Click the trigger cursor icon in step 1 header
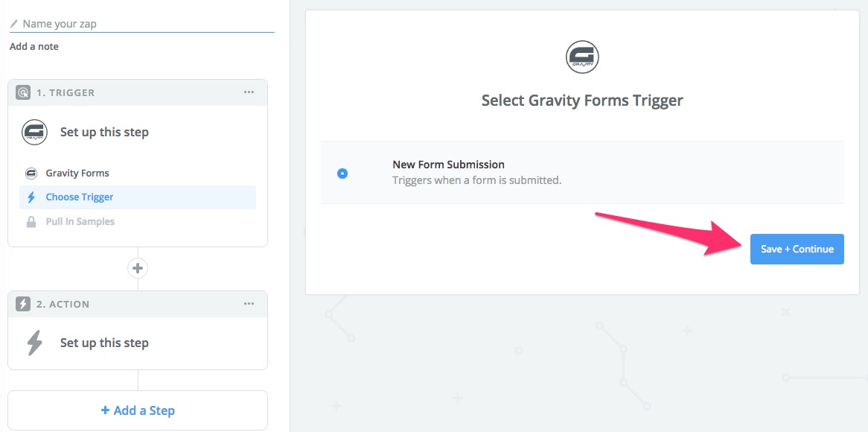The image size is (868, 432). tap(22, 92)
